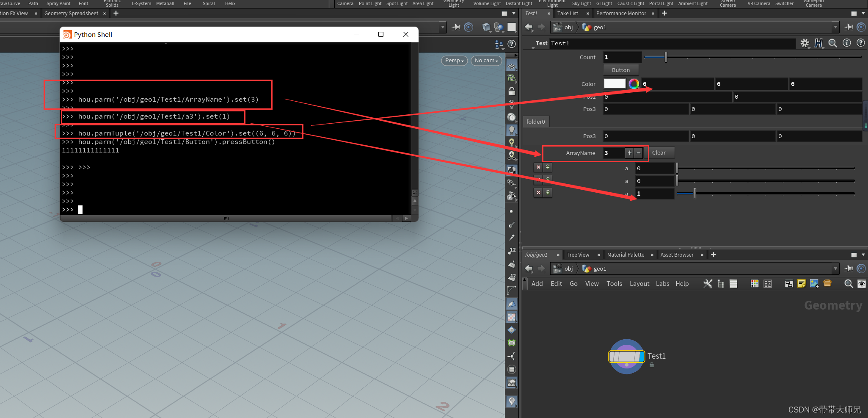This screenshot has height=418, width=868.
Task: Toggle pin on parameter pane
Action: 849,27
